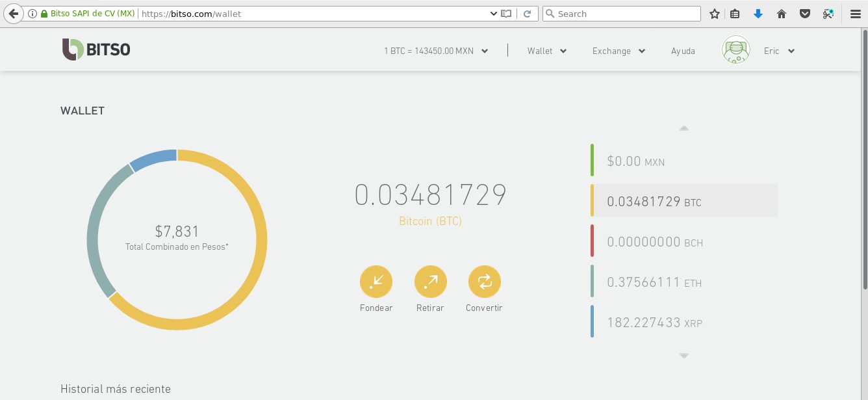The image size is (868, 400).
Task: Expand the Eric account menu
Action: [779, 51]
